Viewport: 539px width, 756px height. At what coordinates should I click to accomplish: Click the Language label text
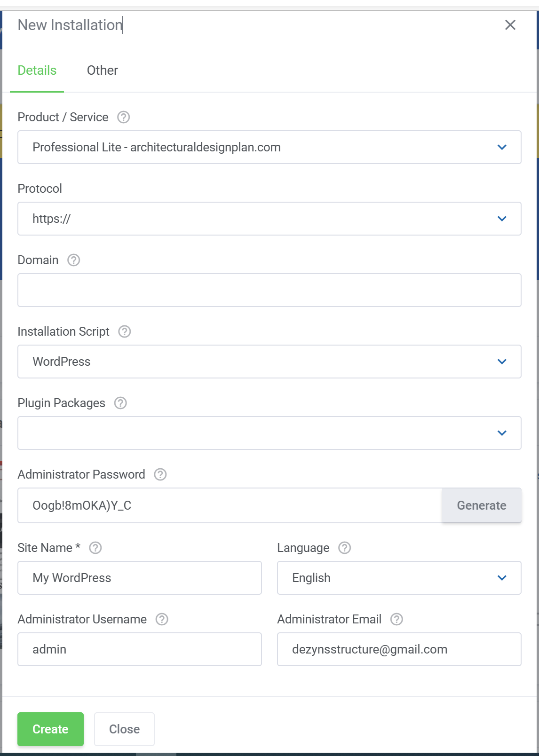tap(303, 548)
